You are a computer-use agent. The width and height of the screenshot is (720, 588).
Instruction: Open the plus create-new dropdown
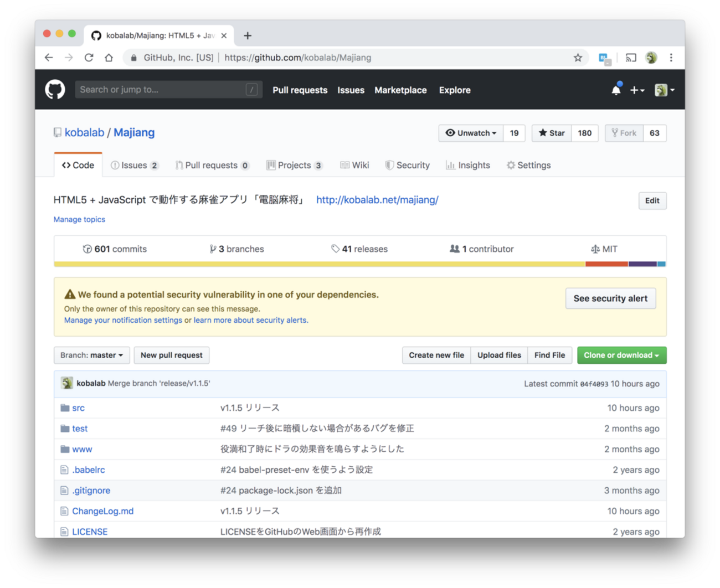pyautogui.click(x=637, y=90)
